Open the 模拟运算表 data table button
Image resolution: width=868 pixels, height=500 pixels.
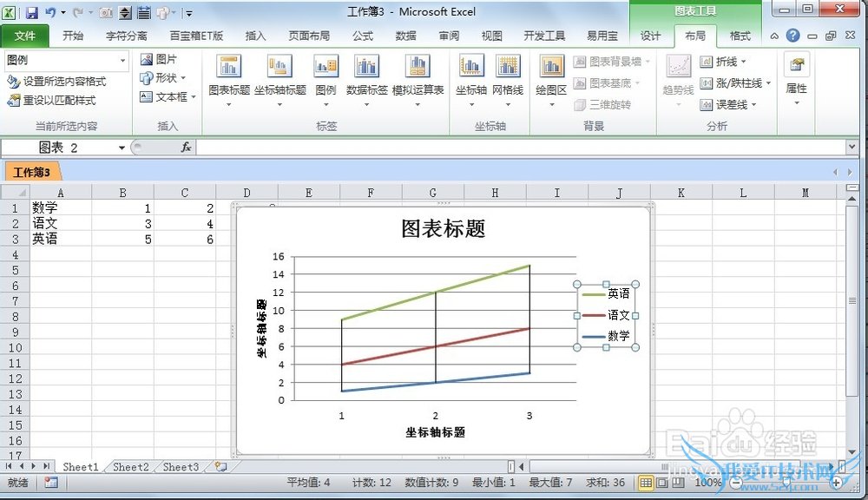pyautogui.click(x=418, y=80)
